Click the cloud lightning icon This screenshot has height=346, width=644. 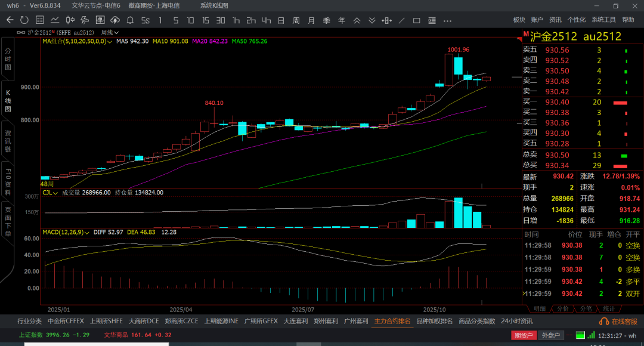[x=115, y=20]
